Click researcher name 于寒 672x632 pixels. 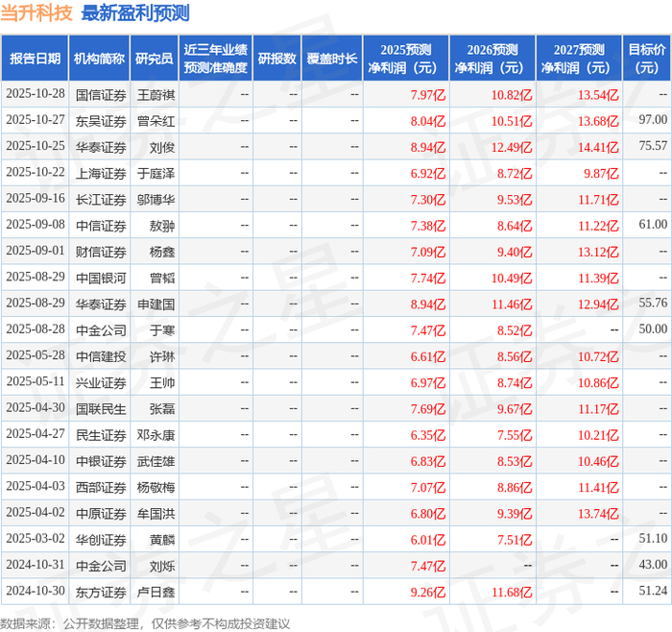coord(162,330)
